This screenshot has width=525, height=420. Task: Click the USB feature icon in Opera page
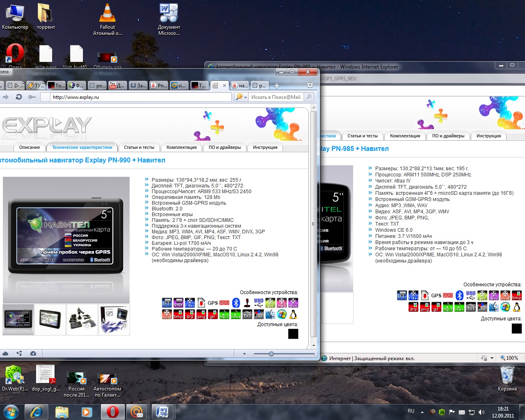[x=258, y=303]
